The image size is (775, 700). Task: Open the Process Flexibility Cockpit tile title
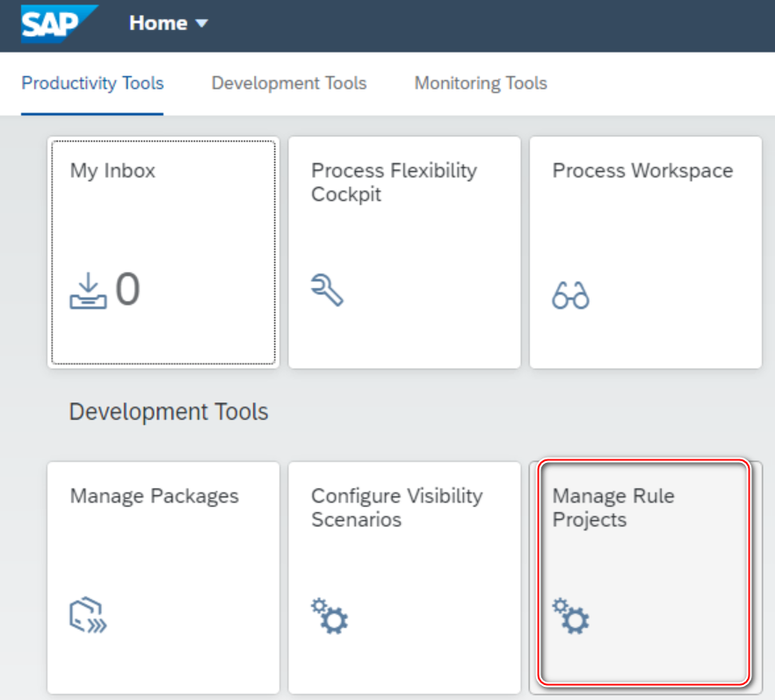[394, 183]
